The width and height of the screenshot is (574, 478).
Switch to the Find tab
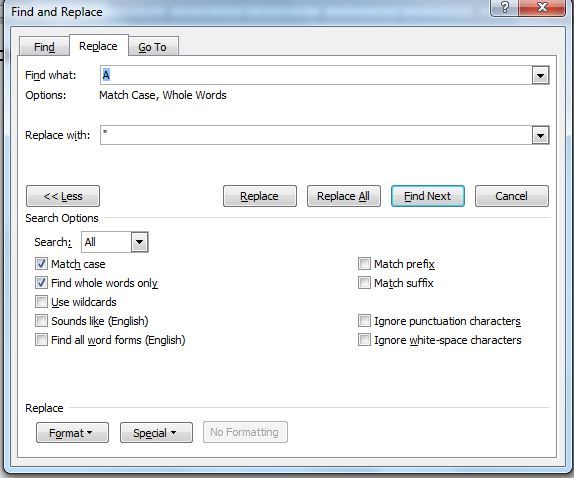(44, 47)
